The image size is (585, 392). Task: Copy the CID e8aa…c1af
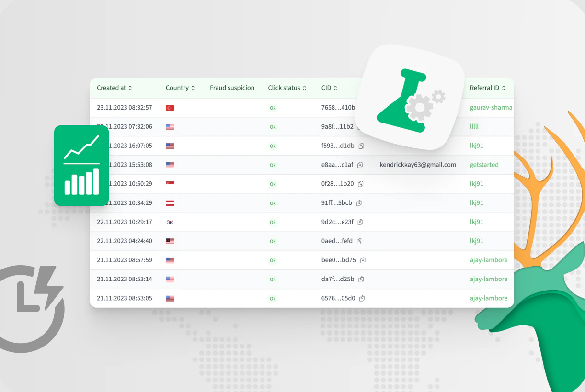[360, 165]
